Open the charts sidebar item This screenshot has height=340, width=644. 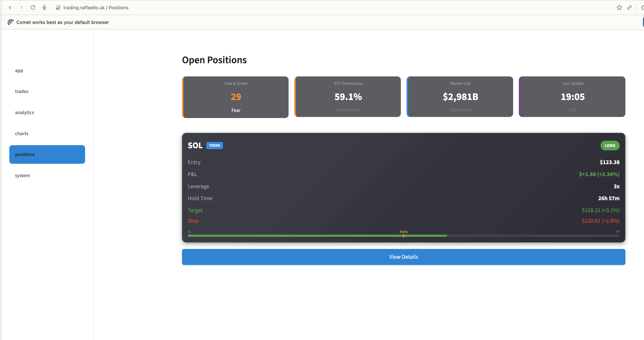(x=47, y=134)
